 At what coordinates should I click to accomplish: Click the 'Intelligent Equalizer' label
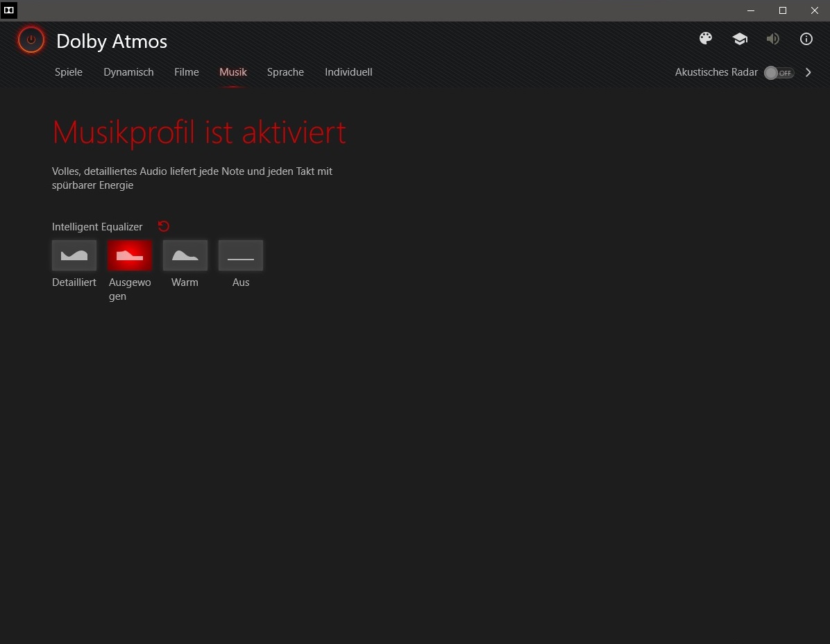click(97, 226)
